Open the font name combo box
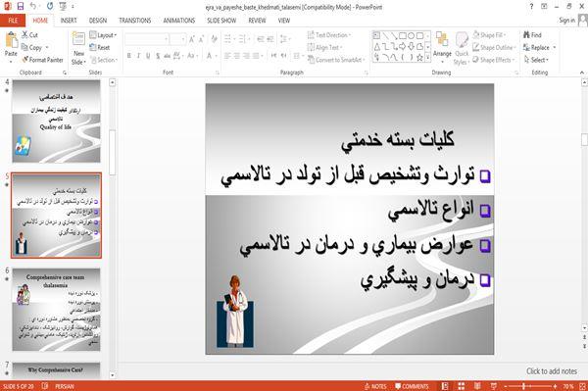The height and width of the screenshot is (391, 588). point(147,39)
